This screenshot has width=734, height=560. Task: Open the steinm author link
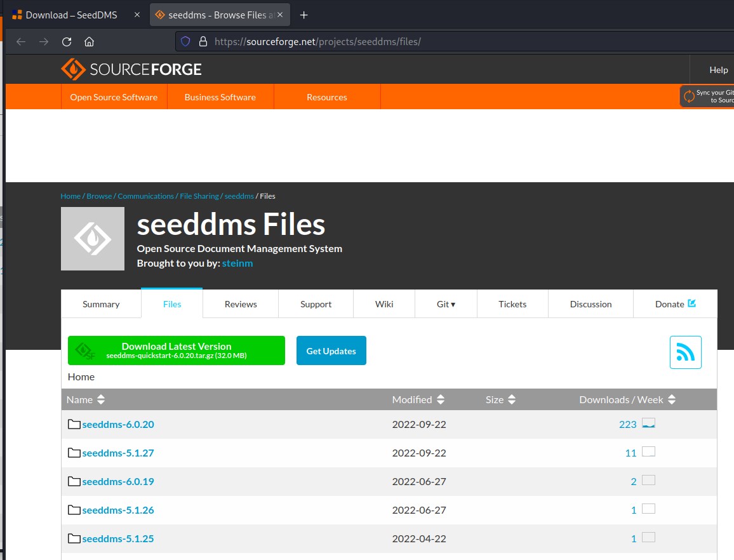237,263
